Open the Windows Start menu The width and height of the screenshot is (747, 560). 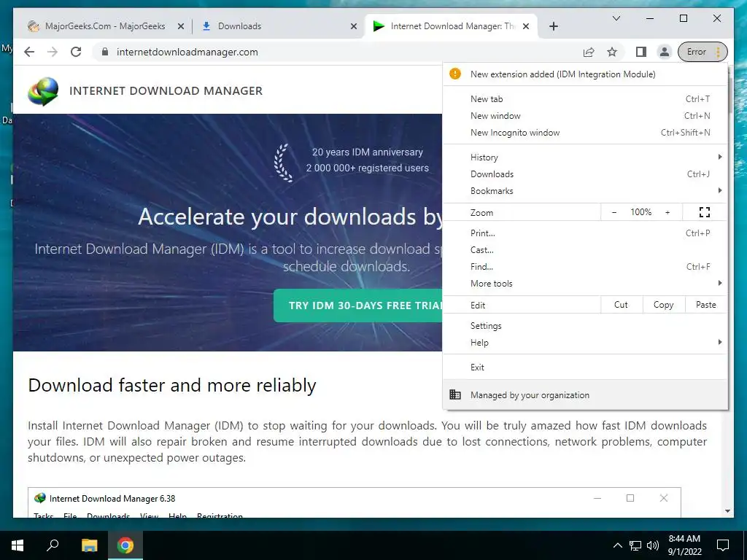pyautogui.click(x=18, y=545)
